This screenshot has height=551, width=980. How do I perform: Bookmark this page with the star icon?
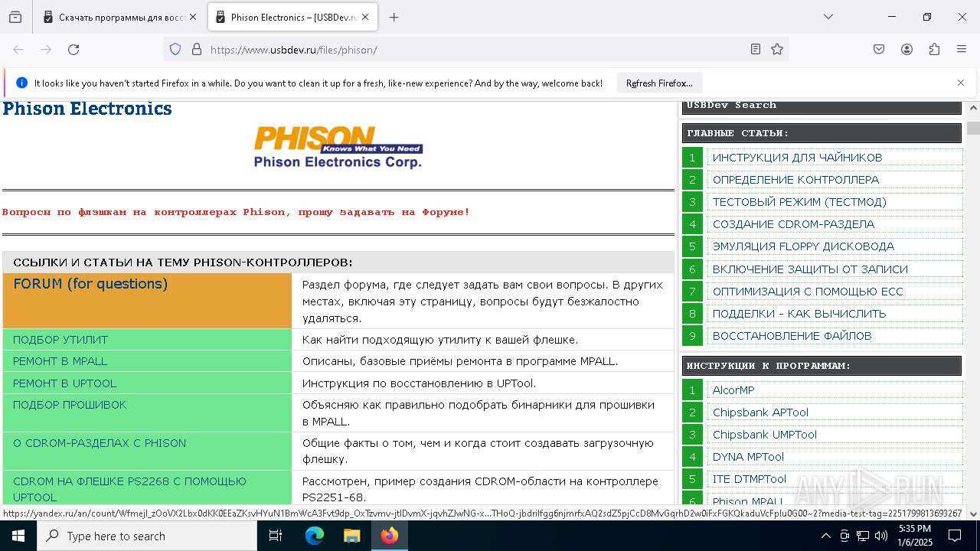[x=777, y=50]
